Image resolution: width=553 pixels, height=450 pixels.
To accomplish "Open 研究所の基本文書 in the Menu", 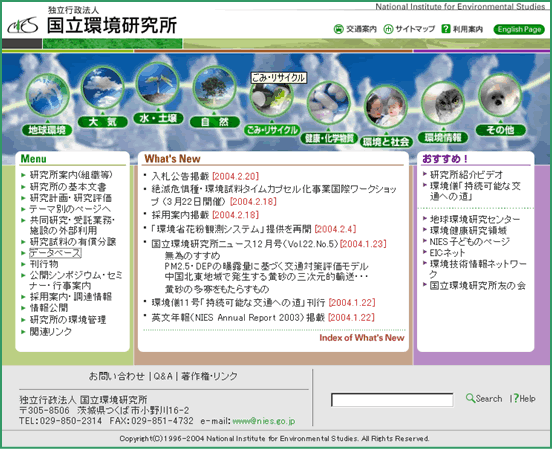I will tap(68, 187).
